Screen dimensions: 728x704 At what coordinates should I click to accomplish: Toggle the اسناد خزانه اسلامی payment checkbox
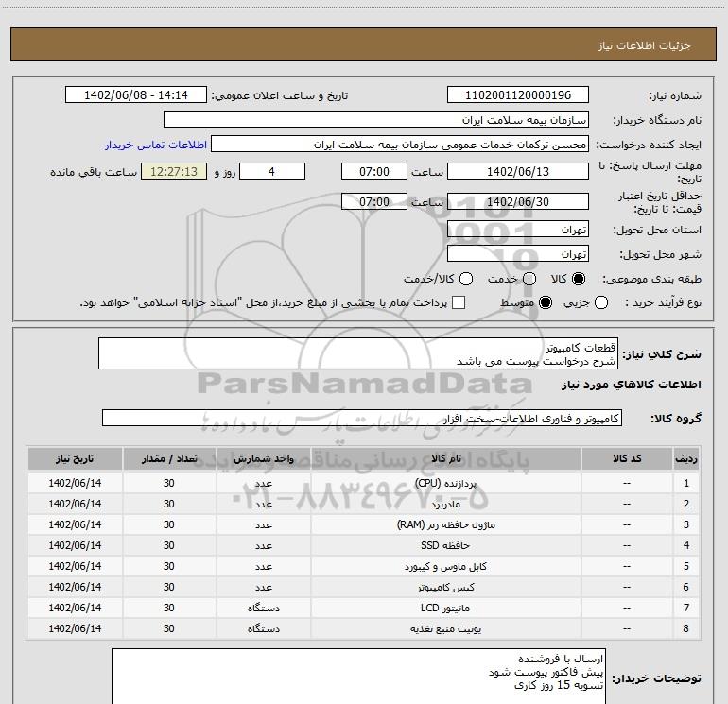coord(459,302)
